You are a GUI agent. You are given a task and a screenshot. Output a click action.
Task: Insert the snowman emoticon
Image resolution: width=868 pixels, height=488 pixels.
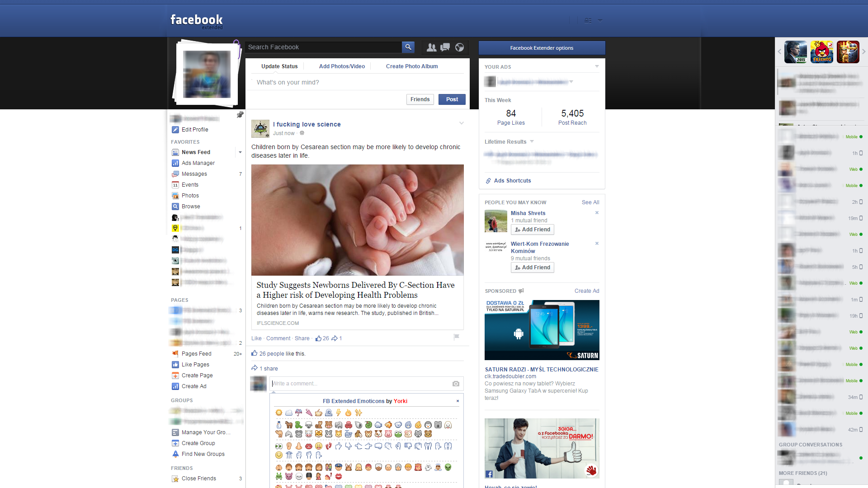click(279, 425)
